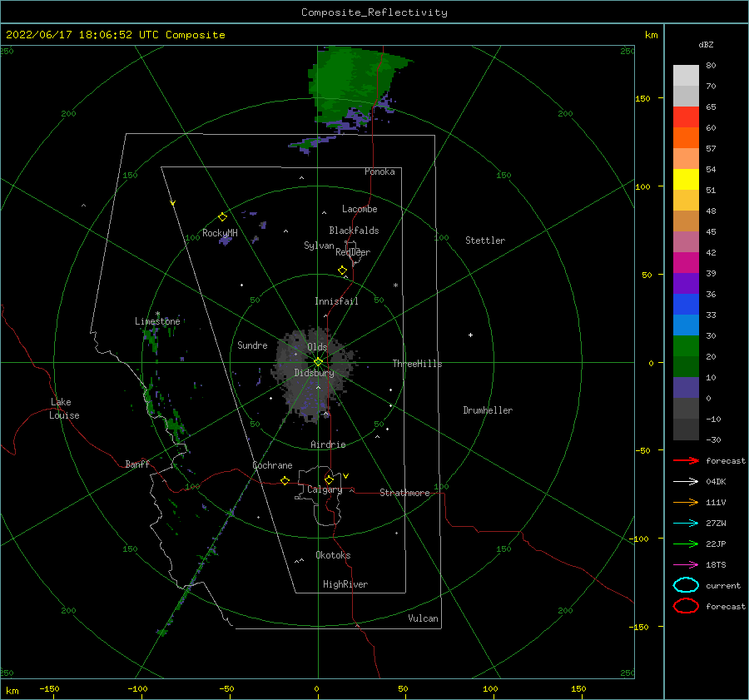
Task: Select the bright green 20-30 dBZ swatch
Action: click(686, 346)
